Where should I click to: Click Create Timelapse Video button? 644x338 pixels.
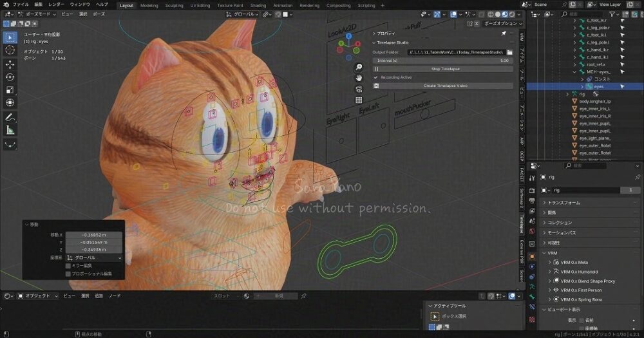pos(446,85)
